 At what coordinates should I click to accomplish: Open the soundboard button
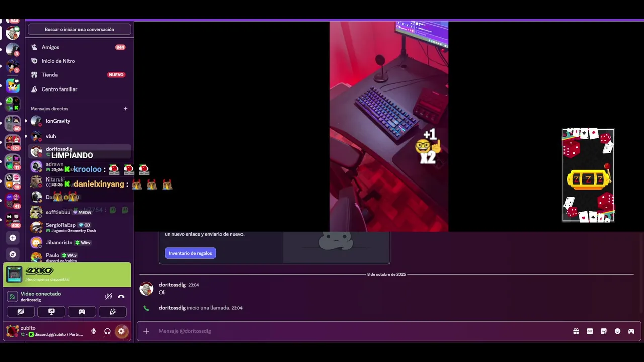point(112,312)
